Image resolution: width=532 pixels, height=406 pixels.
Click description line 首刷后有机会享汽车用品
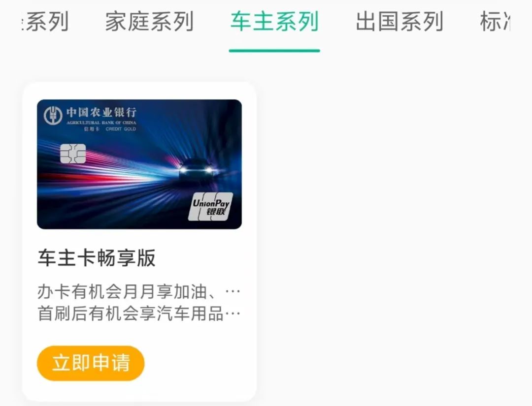[x=130, y=313]
